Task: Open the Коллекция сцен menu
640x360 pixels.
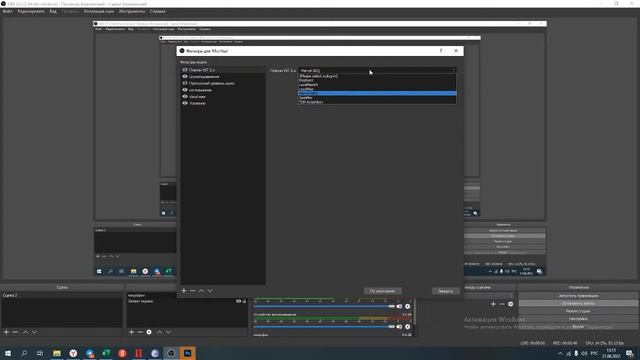Action: tap(99, 11)
